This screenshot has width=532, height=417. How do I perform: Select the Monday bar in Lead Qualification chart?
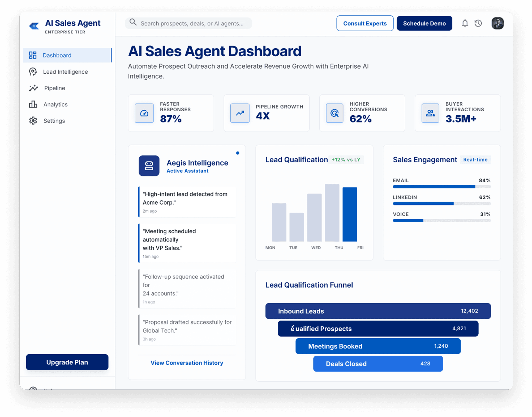click(x=279, y=222)
